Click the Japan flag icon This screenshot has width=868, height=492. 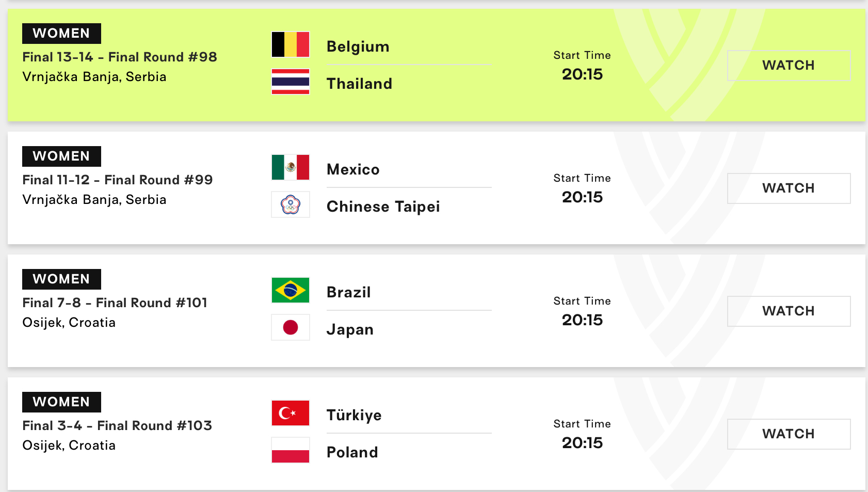point(291,327)
